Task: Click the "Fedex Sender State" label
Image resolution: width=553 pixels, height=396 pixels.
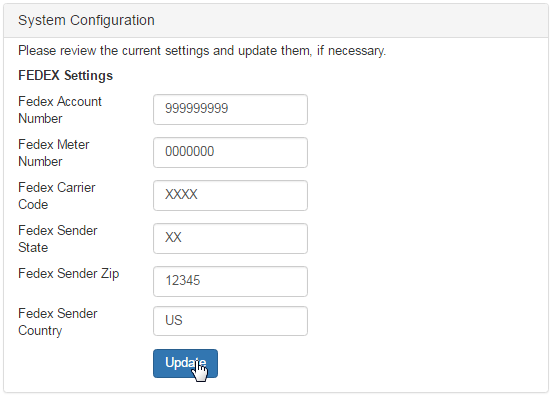Action: pos(57,239)
